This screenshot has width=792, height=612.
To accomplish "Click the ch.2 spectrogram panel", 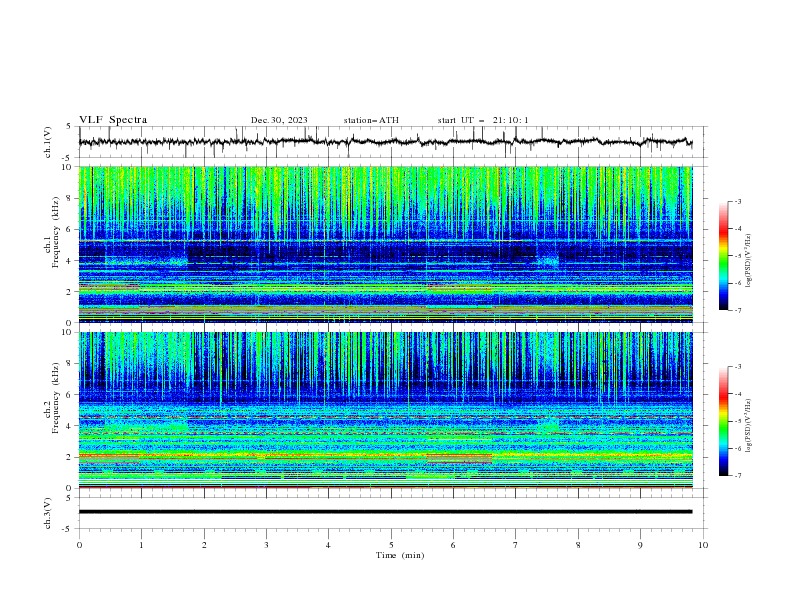I will [385, 410].
